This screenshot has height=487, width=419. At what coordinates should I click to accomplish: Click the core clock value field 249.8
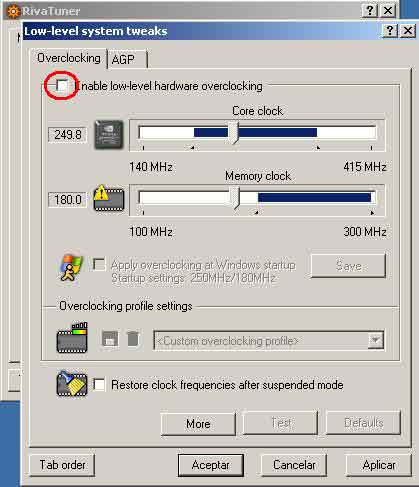click(67, 135)
